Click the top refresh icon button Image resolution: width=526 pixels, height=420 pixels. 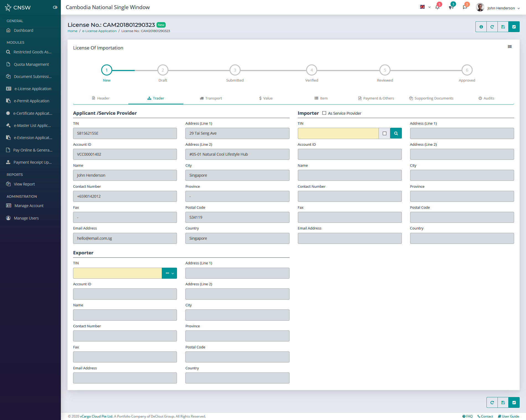tap(492, 27)
